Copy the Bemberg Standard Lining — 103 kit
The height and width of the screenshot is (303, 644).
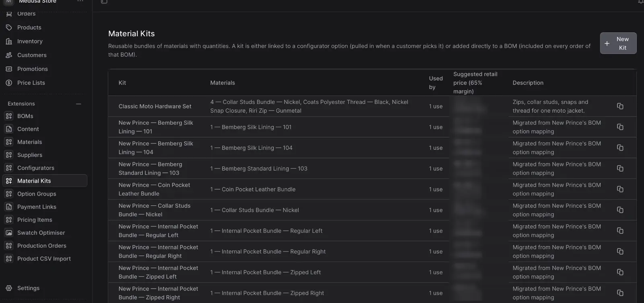620,168
